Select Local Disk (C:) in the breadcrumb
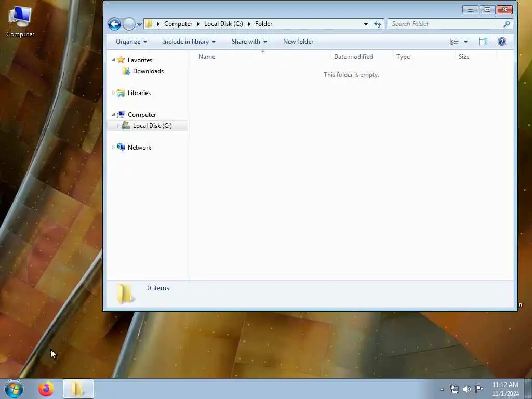 223,24
